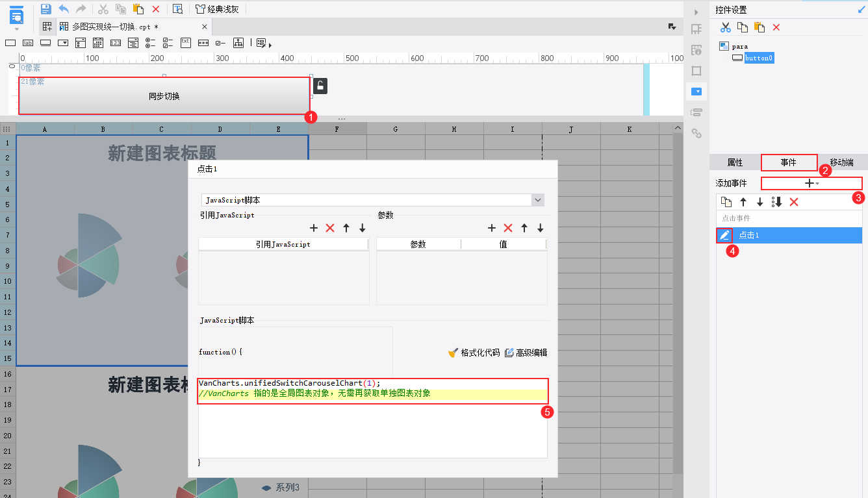Select the number editor (123) widget tool
This screenshot has height=498, width=868.
[116, 42]
